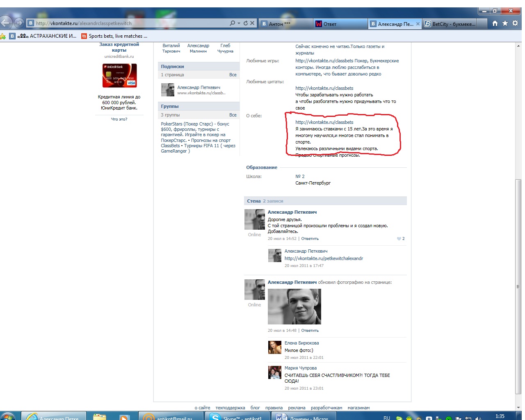Open the media player icon in taskbar

[124, 417]
